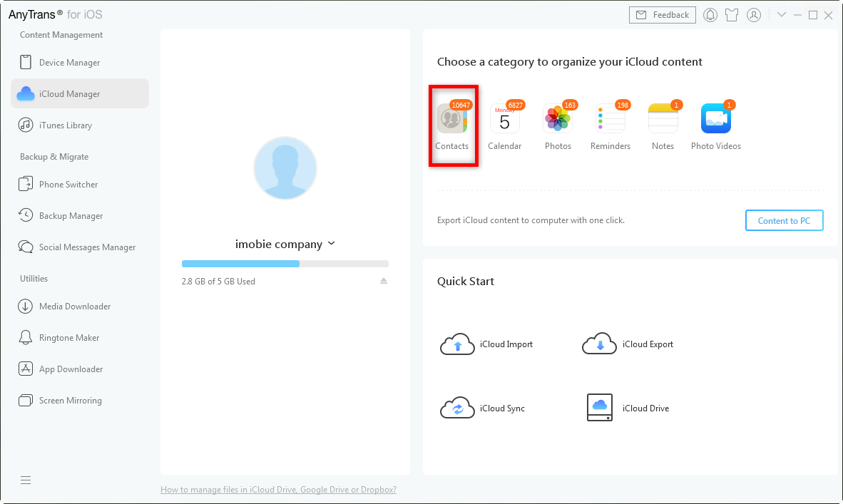Send feedback via Feedback button

coord(663,15)
